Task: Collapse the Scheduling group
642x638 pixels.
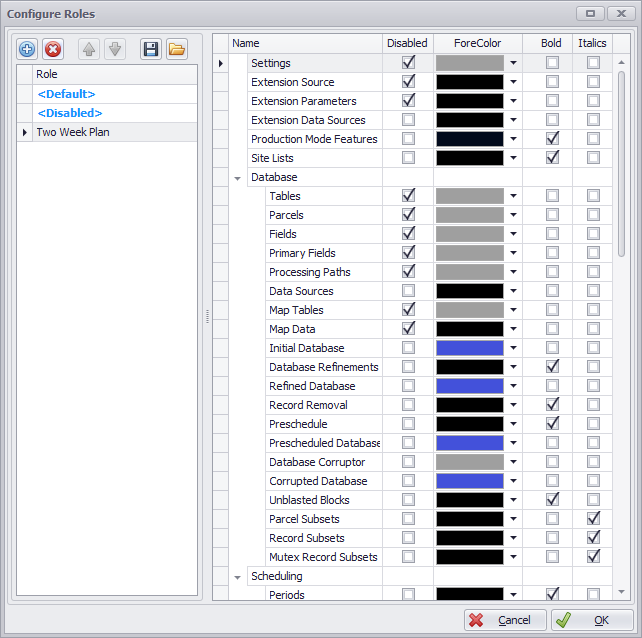Action: tap(238, 577)
